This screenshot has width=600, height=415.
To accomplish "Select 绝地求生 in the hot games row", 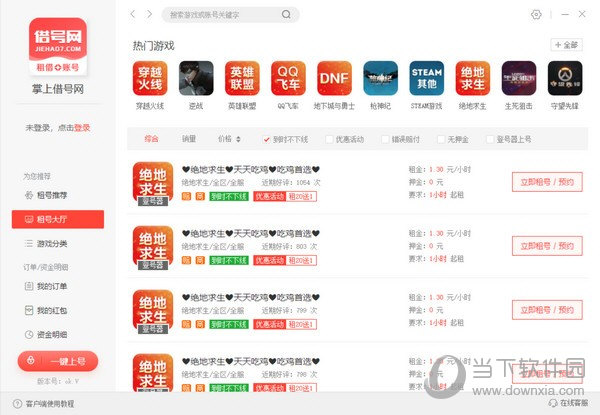I will point(473,78).
